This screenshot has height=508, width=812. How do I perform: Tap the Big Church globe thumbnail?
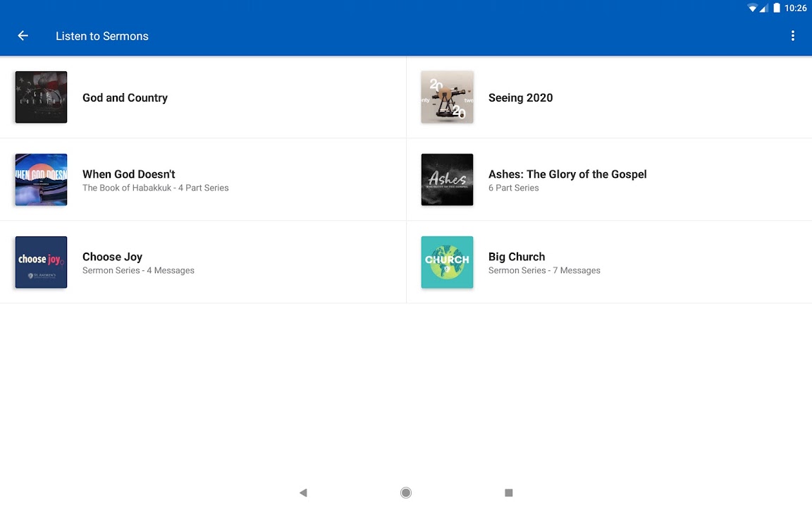tap(447, 262)
